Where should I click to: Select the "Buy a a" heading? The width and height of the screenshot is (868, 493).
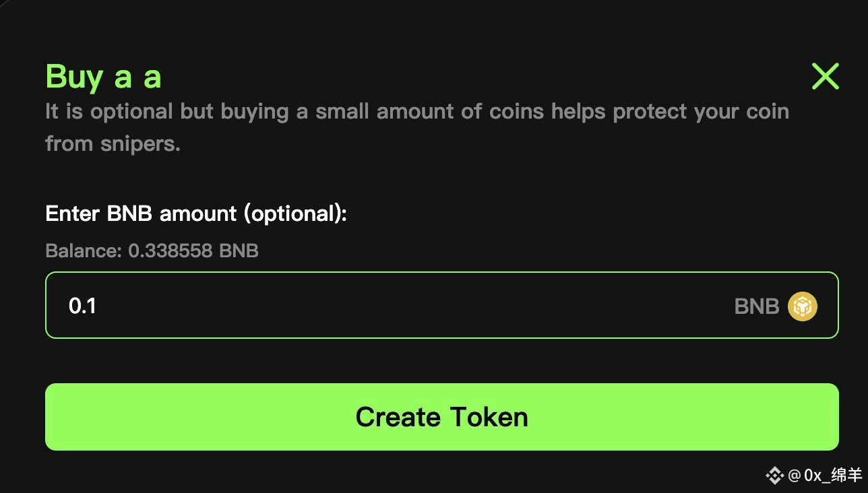(103, 77)
